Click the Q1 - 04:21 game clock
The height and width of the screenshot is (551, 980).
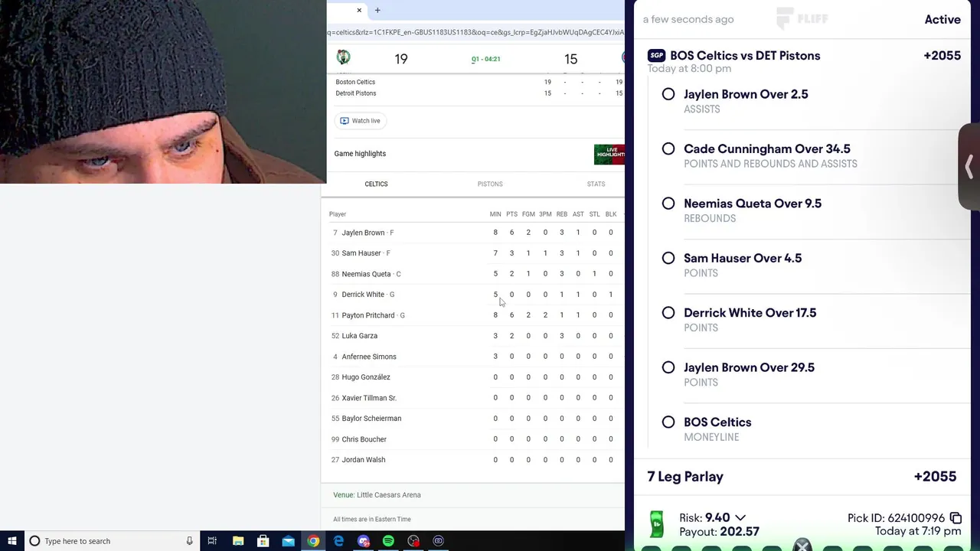click(485, 59)
